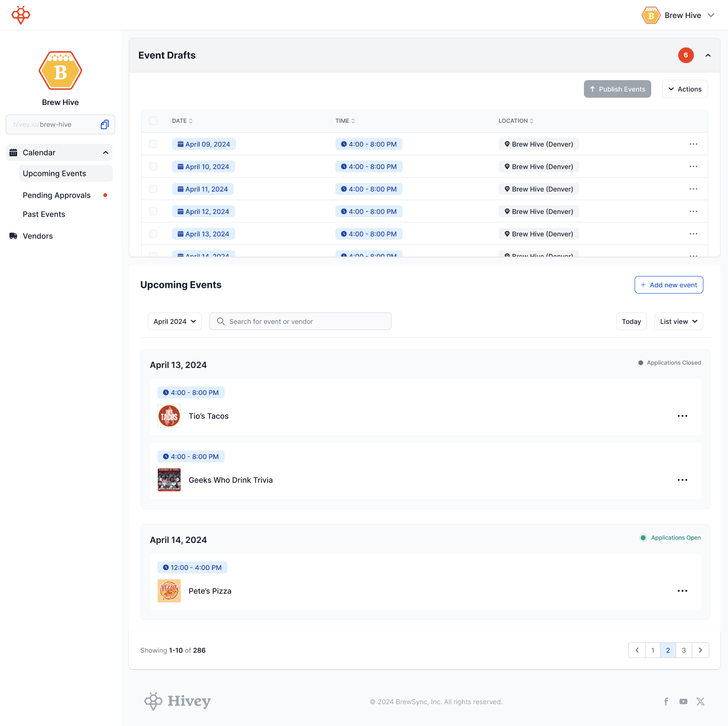Viewport: 728px width, 726px height.
Task: Open the List view dropdown
Action: click(679, 322)
